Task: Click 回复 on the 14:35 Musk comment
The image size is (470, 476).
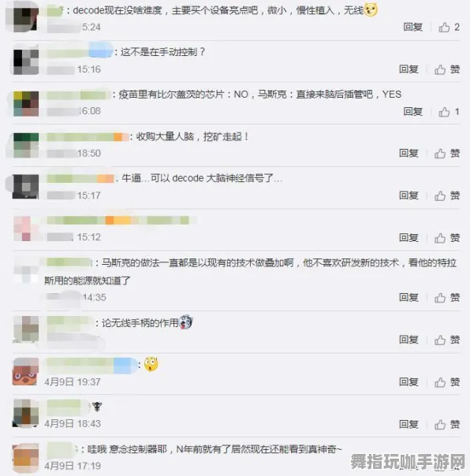Action: click(408, 298)
